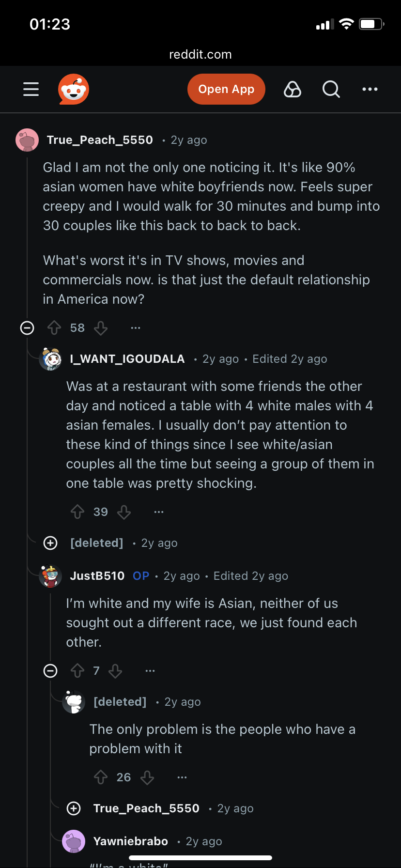Open more options on the 26-point comment
The height and width of the screenshot is (868, 401).
point(182,777)
